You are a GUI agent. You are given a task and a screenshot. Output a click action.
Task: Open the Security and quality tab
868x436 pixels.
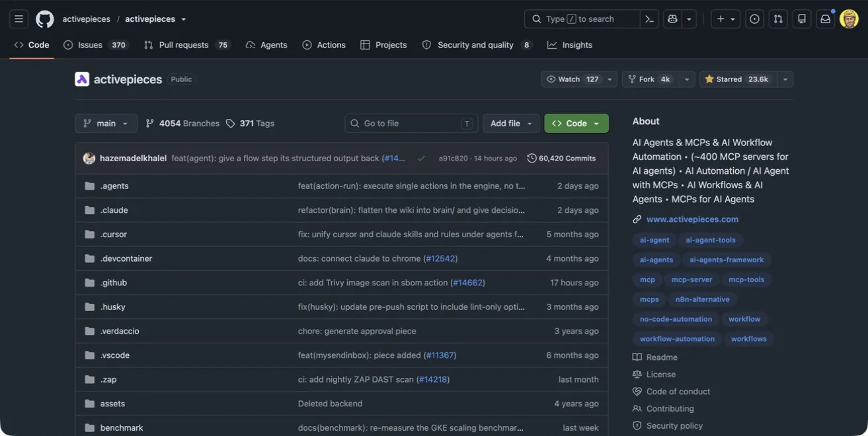point(477,45)
